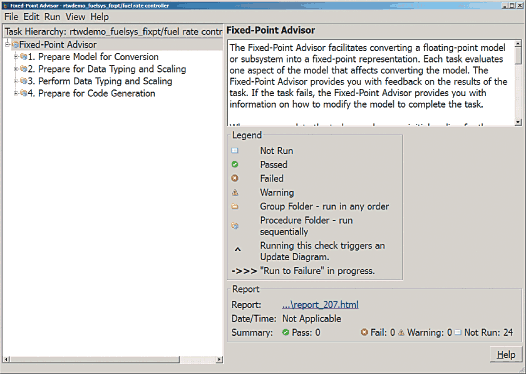The width and height of the screenshot is (526, 374).
Task: Click the folder icon of Perform Data Typing and Scaling
Action: [x=23, y=81]
